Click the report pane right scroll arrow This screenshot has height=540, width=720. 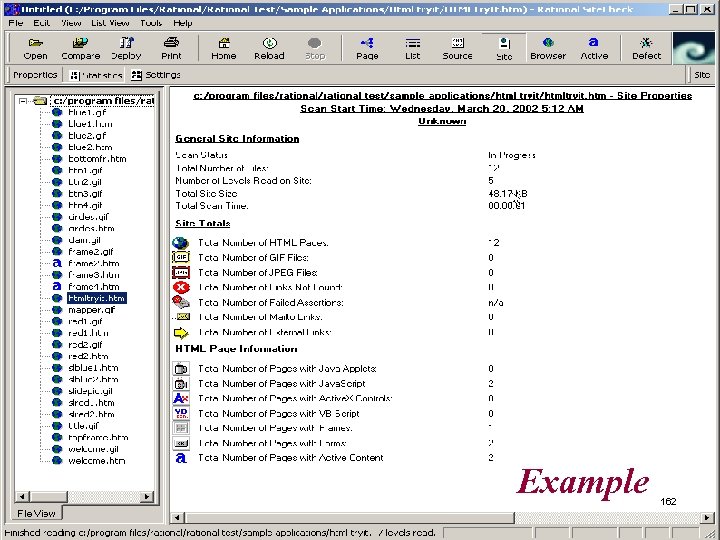(x=707, y=518)
